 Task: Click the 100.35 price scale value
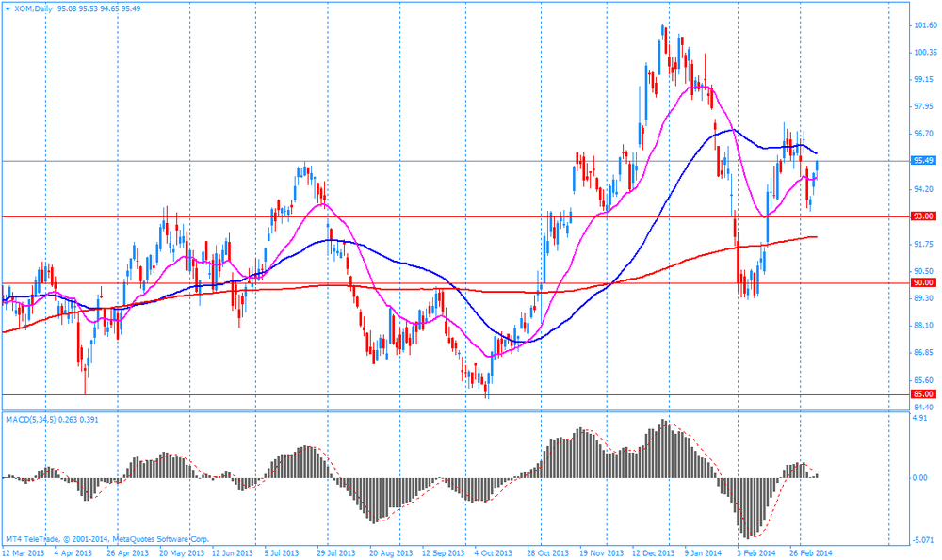coord(925,52)
